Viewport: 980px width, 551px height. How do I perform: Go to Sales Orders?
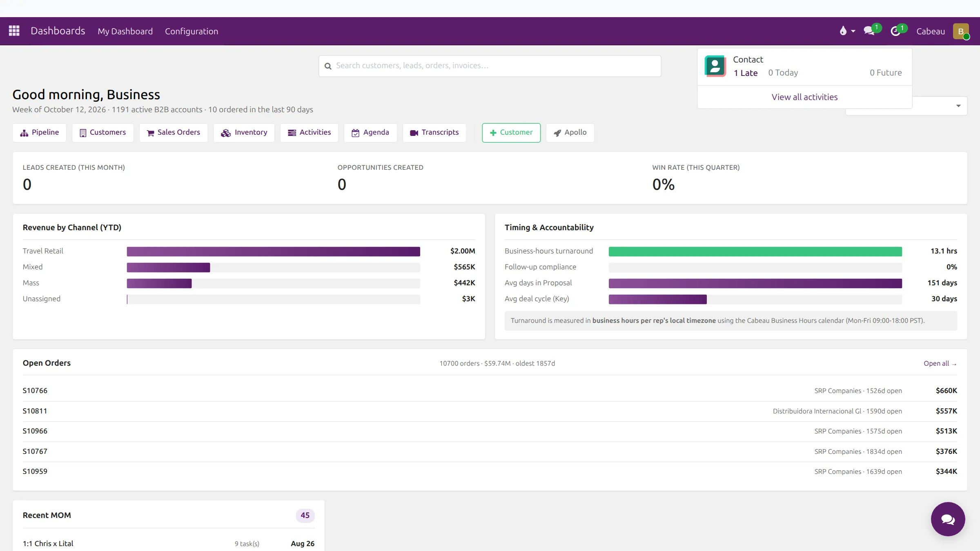174,133
